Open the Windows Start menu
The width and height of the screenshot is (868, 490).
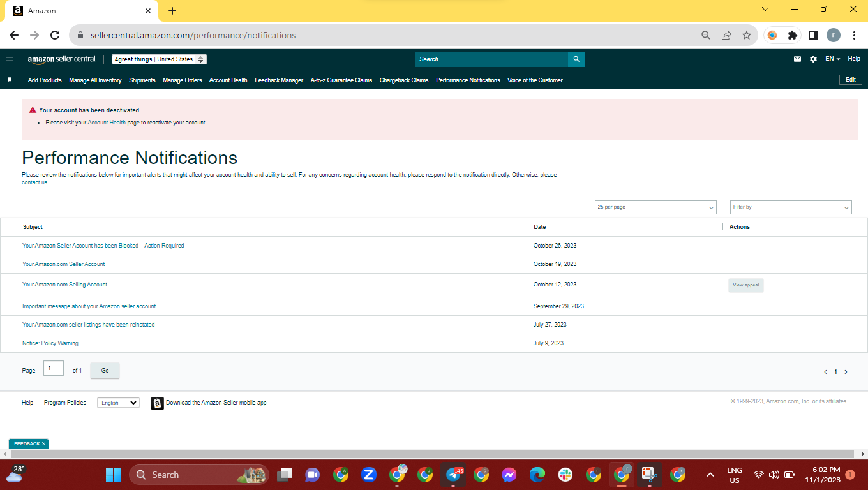(113, 475)
